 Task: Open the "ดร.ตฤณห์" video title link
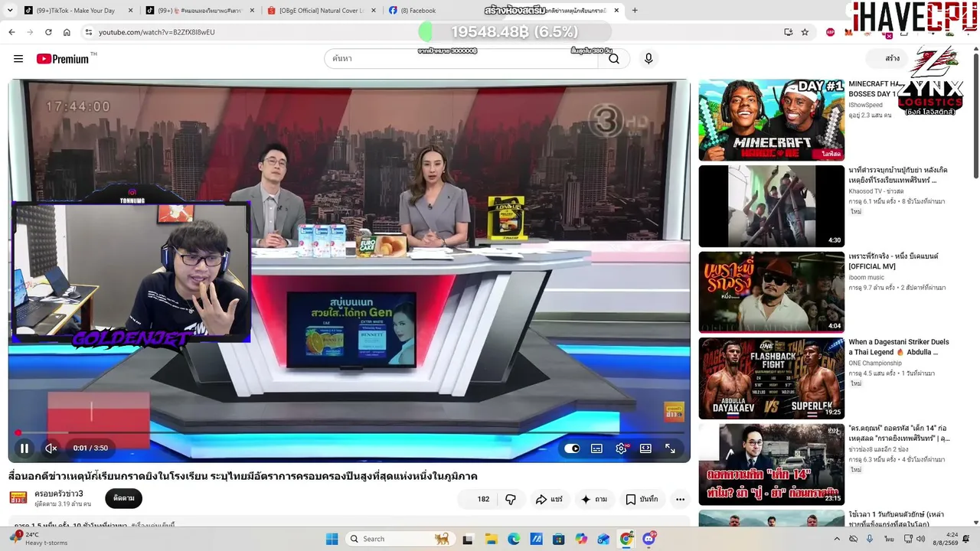click(899, 433)
